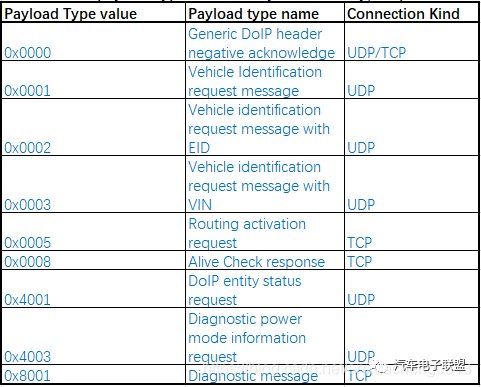Click the 0x0003 value cell
Screen dimensions: 481x387
pos(93,184)
